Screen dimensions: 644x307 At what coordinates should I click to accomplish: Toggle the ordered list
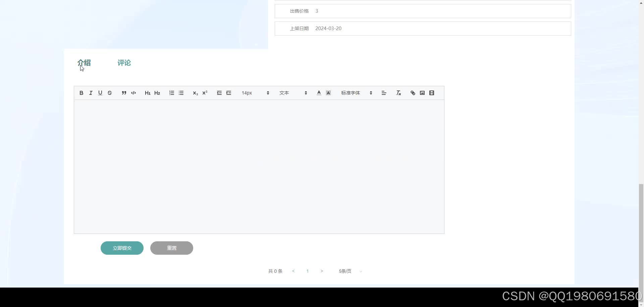tap(171, 93)
